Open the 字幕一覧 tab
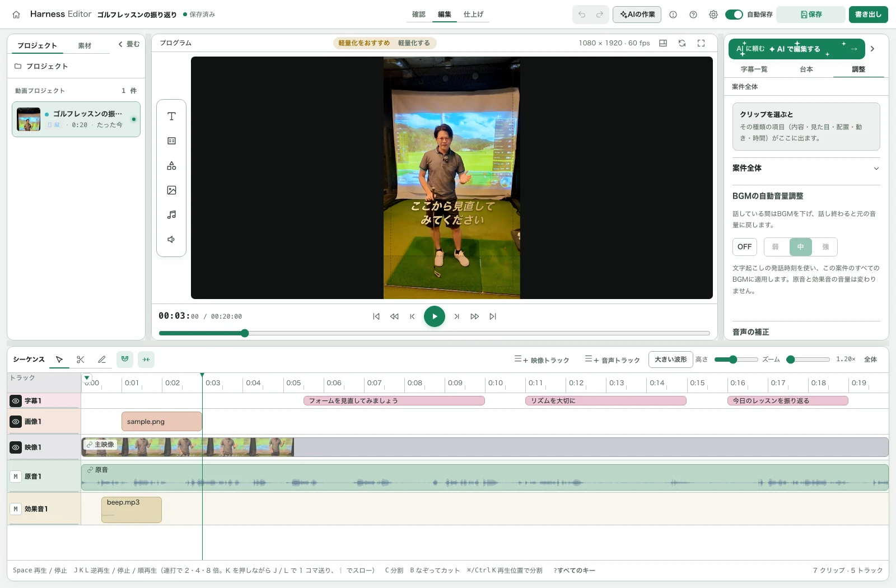This screenshot has width=896, height=588. click(x=754, y=69)
